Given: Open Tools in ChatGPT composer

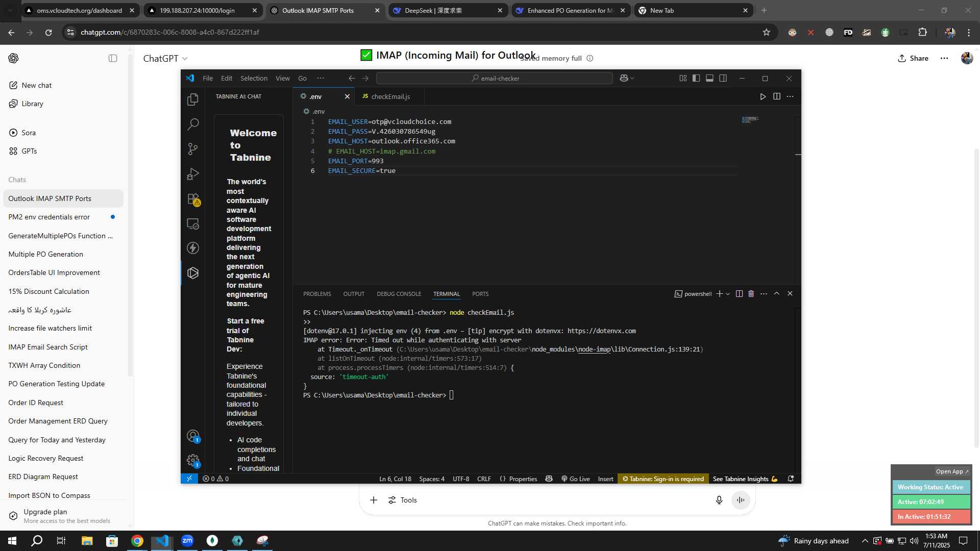Looking at the screenshot, I should (402, 500).
